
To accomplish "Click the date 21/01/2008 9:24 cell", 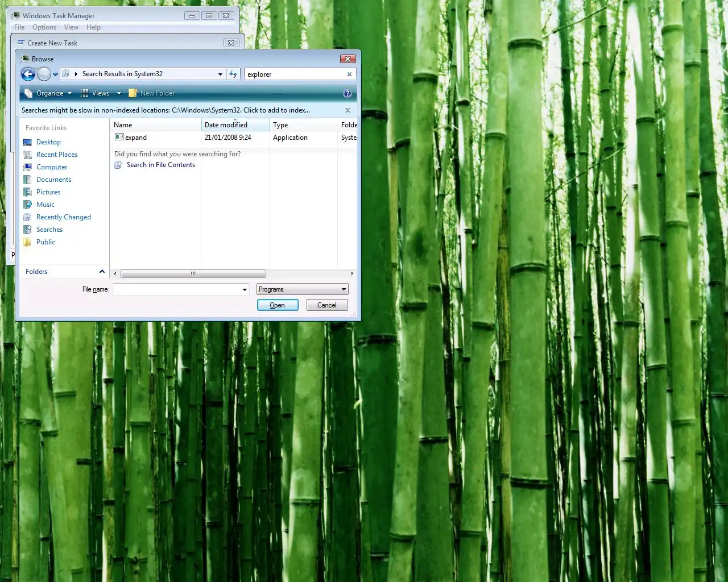I will tap(228, 138).
